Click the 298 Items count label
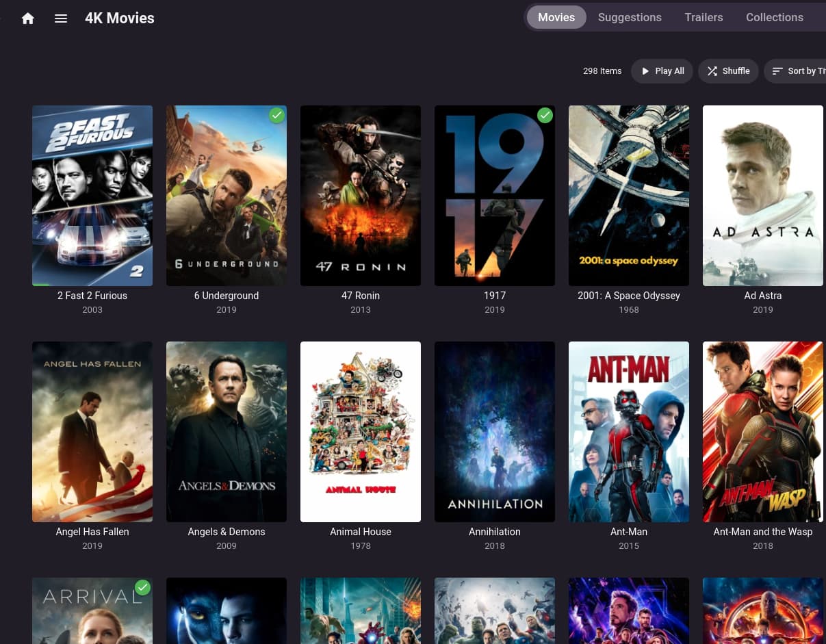This screenshot has width=826, height=644. pyautogui.click(x=602, y=70)
